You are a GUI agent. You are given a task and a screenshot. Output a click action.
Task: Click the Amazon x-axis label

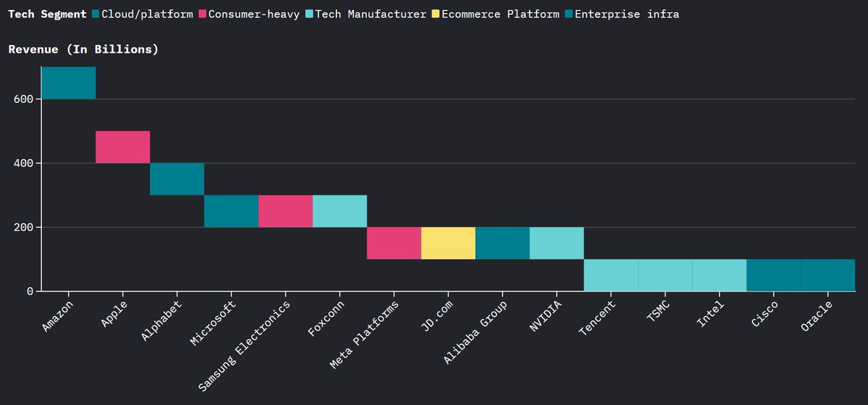(x=58, y=315)
